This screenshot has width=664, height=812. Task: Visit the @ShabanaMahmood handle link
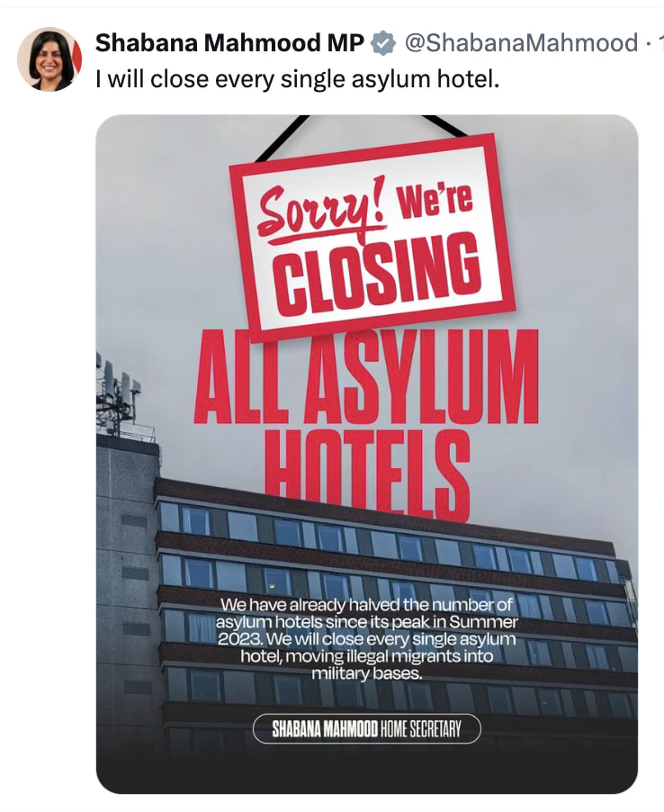[x=521, y=43]
